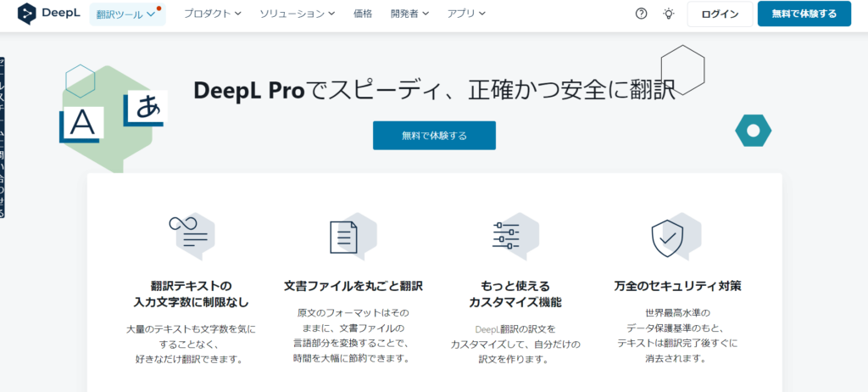This screenshot has width=868, height=392.
Task: Click 翻訳テキストの入力文字数に制限なし heading
Action: 192,294
